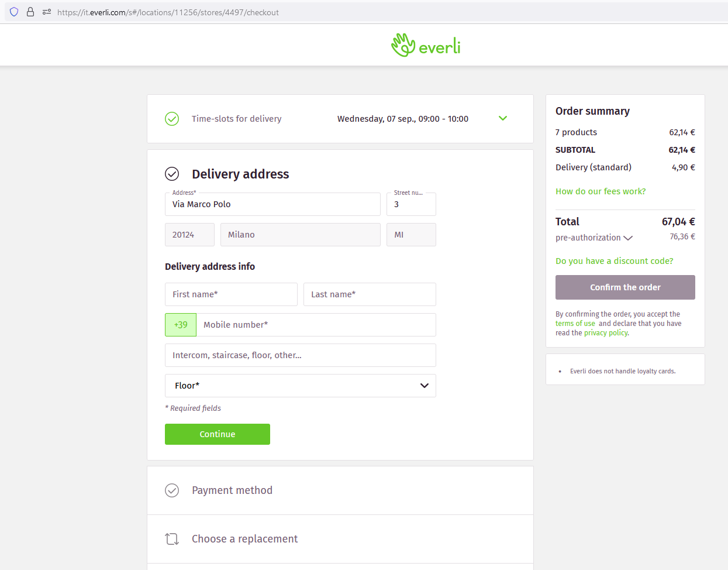This screenshot has height=570, width=728.
Task: Click the replacement arrows icon beside Choose a replacement
Action: click(x=172, y=538)
